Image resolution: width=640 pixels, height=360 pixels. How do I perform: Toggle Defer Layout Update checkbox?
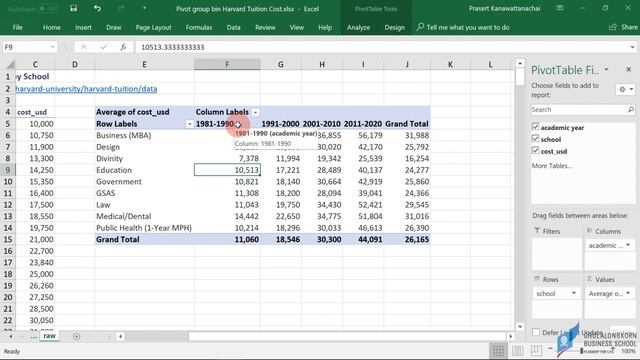pyautogui.click(x=536, y=332)
